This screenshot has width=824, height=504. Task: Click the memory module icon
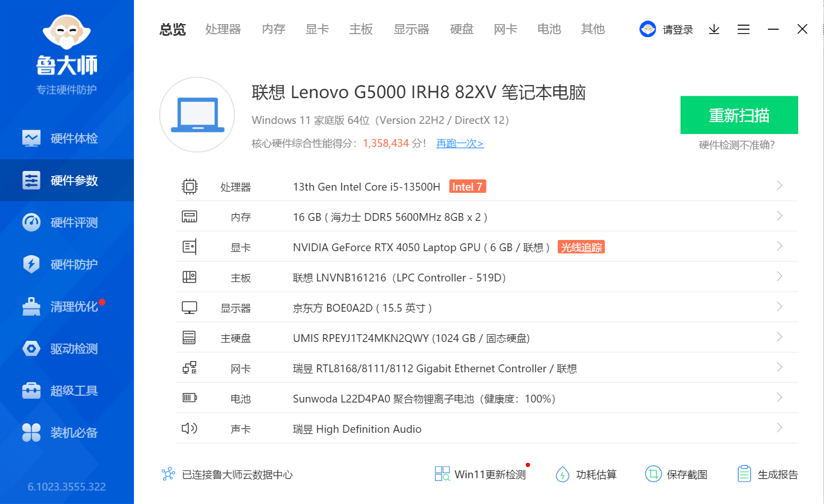(189, 216)
